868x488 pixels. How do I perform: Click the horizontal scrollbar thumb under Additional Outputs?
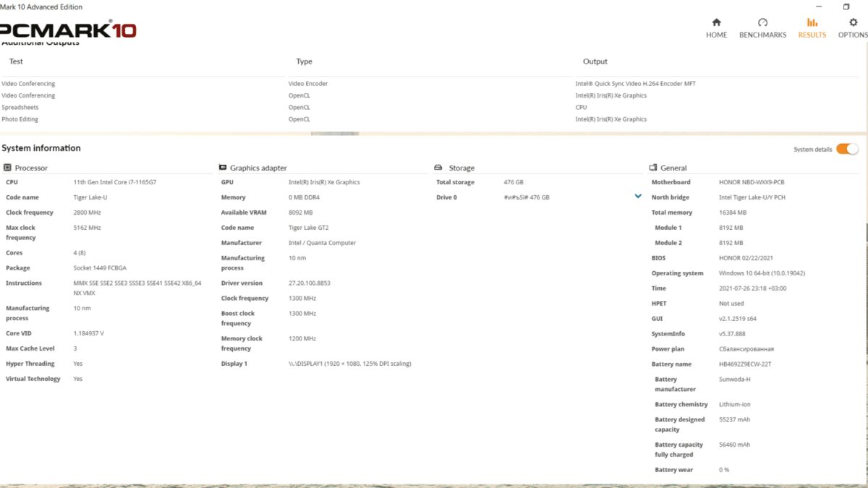335,134
